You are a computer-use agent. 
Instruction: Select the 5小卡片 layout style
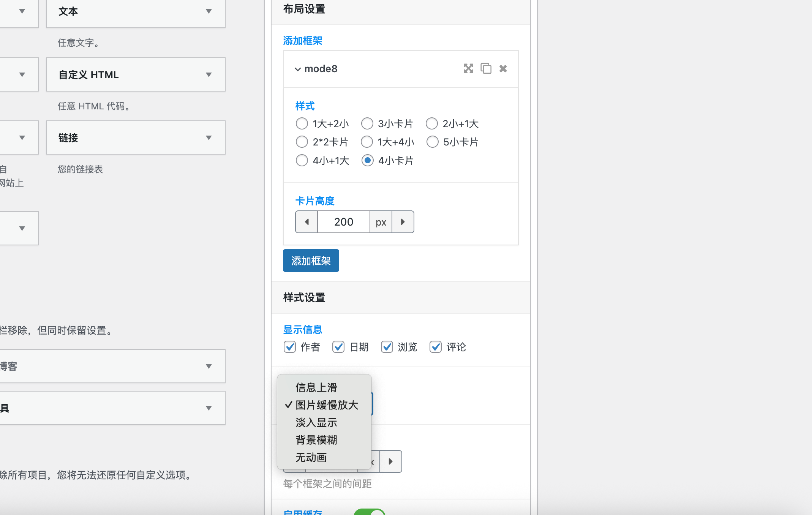click(x=432, y=142)
